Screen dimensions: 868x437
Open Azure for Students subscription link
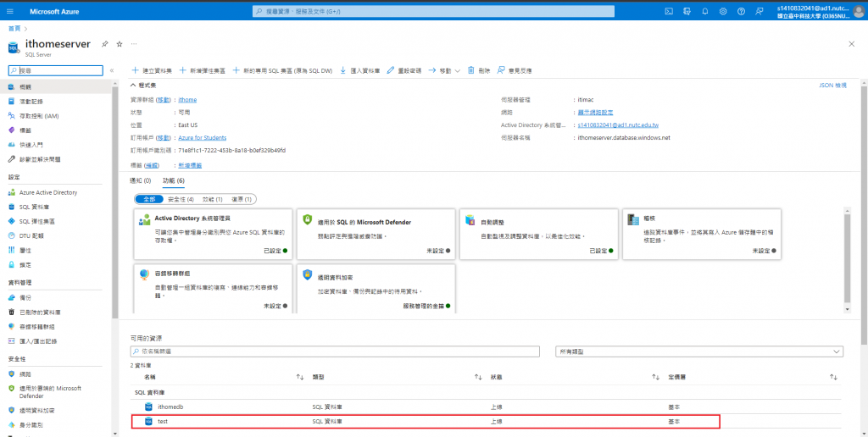[x=202, y=138]
